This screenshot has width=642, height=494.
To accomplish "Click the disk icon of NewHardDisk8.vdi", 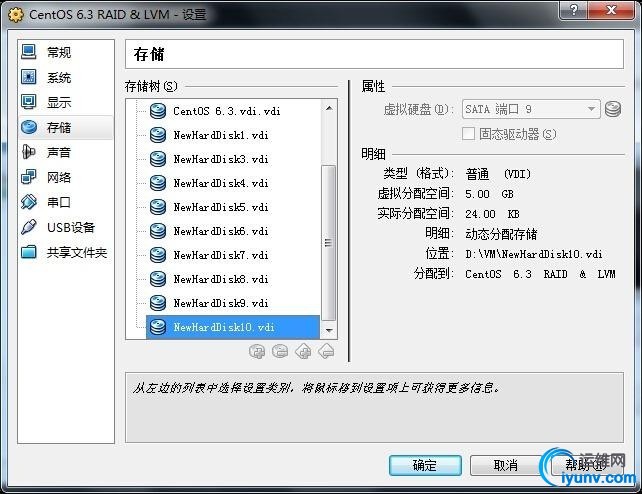I will click(158, 279).
